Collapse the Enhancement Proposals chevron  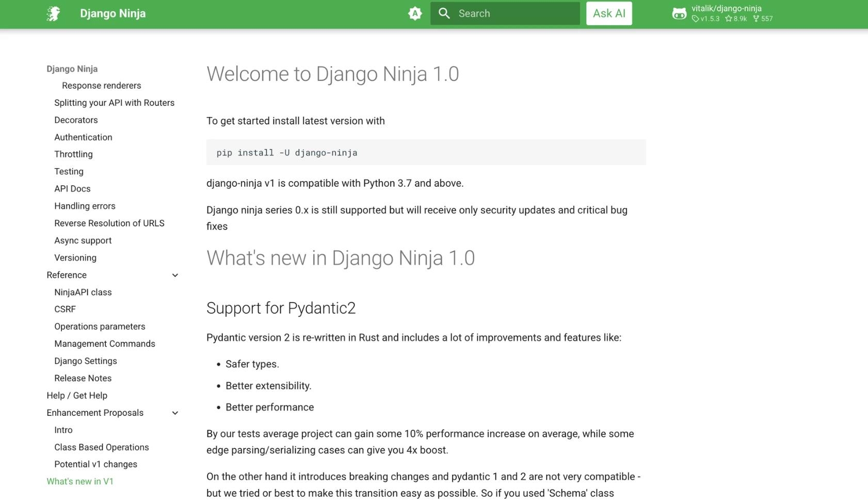point(175,413)
